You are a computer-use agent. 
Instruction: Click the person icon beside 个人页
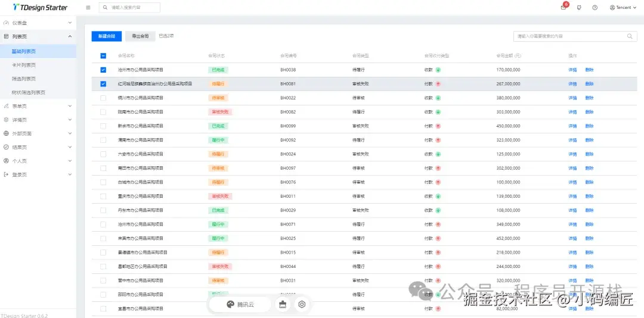coord(6,161)
